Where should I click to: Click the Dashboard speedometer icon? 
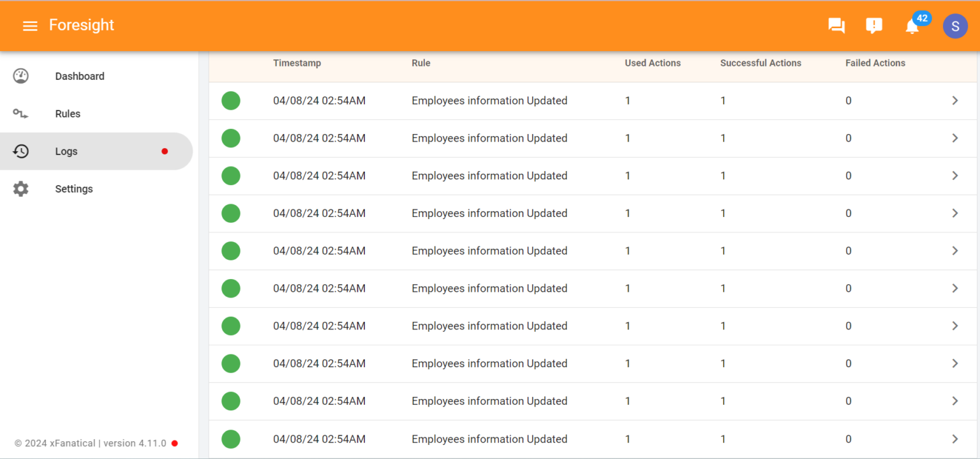coord(20,75)
